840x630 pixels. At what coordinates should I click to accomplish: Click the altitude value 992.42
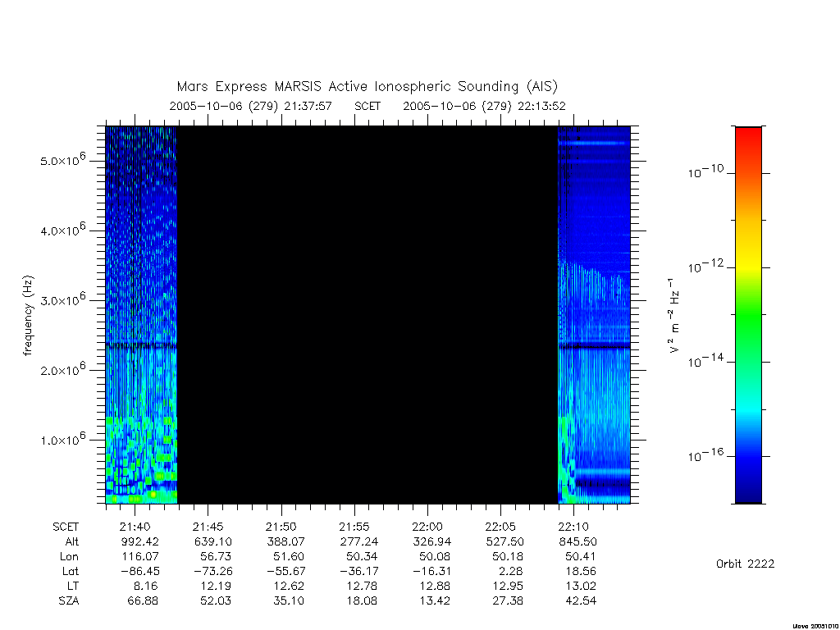click(x=139, y=541)
